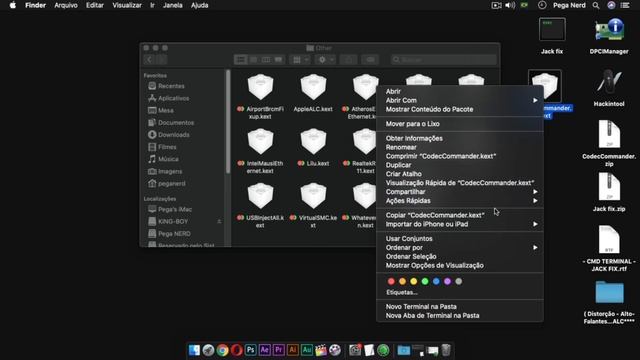Launch After Effects from the Dock
The image size is (640, 360).
264,350
